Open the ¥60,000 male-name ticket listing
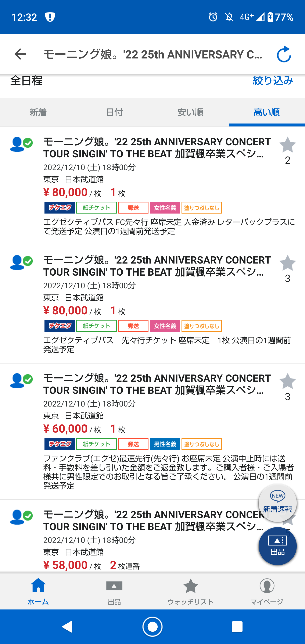The width and height of the screenshot is (305, 644). click(152, 432)
